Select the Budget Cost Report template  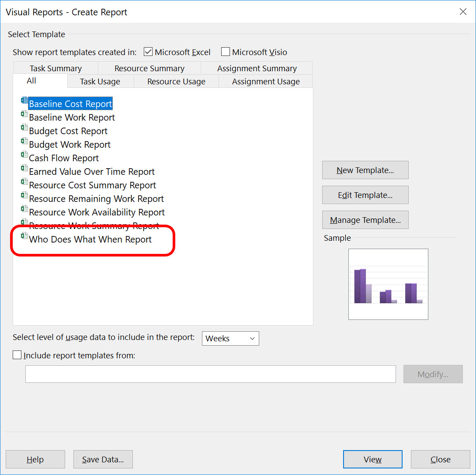(68, 131)
